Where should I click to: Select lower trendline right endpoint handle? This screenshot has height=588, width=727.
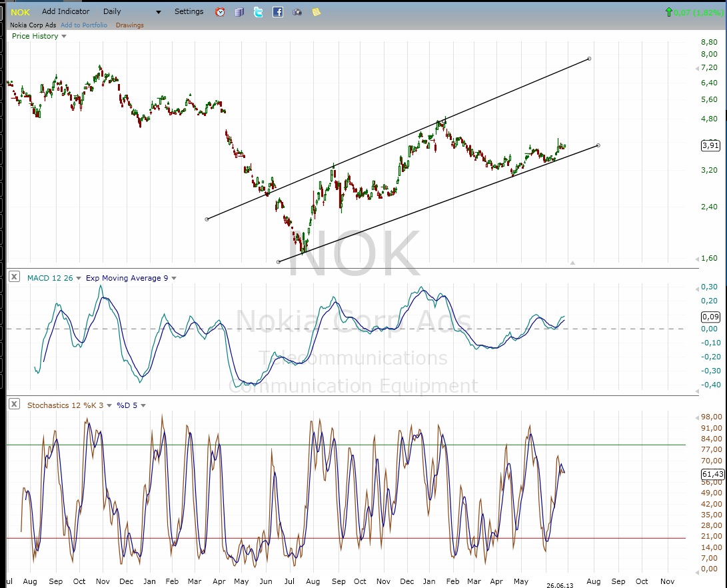[598, 145]
